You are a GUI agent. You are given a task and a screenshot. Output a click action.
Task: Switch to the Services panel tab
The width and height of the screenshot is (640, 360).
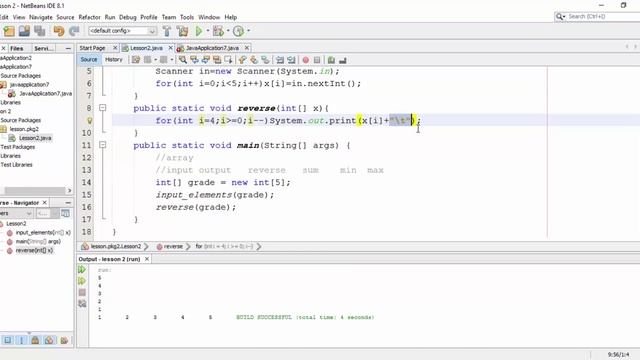pos(44,48)
